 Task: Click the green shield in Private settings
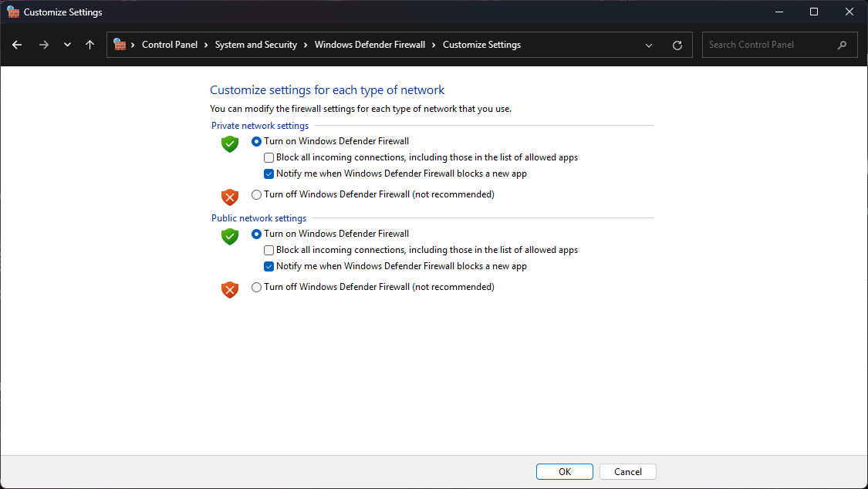click(230, 143)
